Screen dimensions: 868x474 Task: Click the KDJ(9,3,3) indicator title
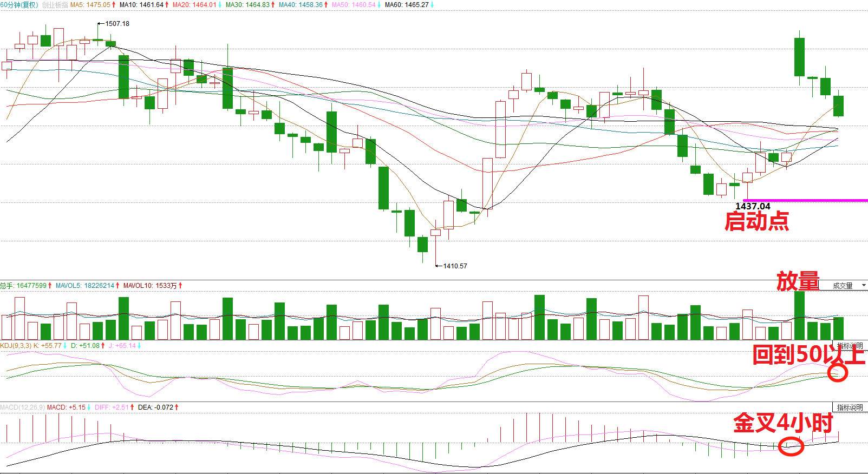[16, 345]
